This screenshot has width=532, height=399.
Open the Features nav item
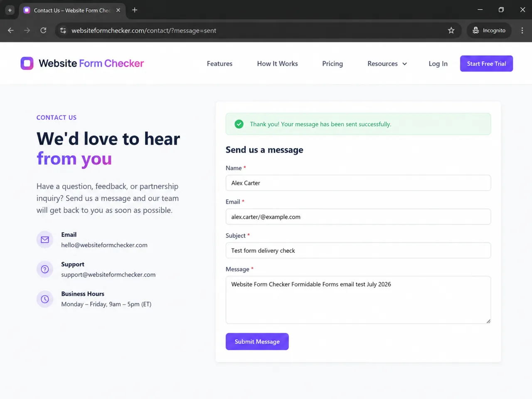[219, 64]
